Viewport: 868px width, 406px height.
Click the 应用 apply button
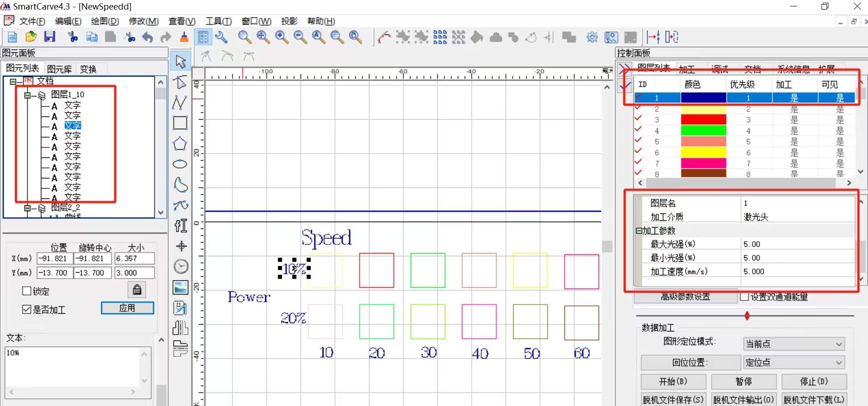[x=127, y=308]
